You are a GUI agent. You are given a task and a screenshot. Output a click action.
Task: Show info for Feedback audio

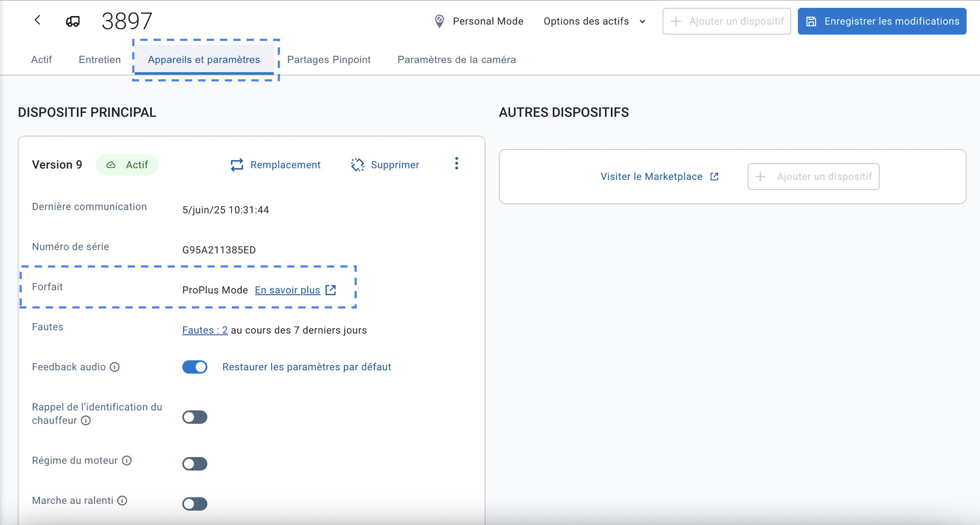pos(114,367)
